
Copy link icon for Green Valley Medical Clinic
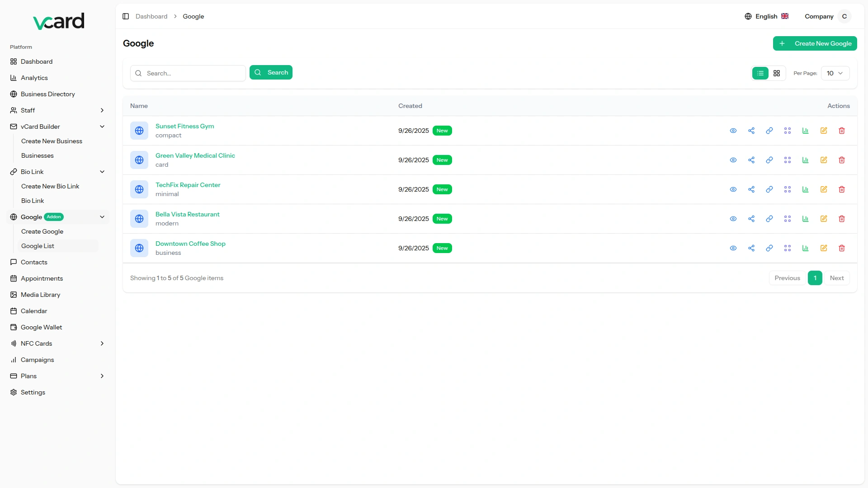coord(769,160)
